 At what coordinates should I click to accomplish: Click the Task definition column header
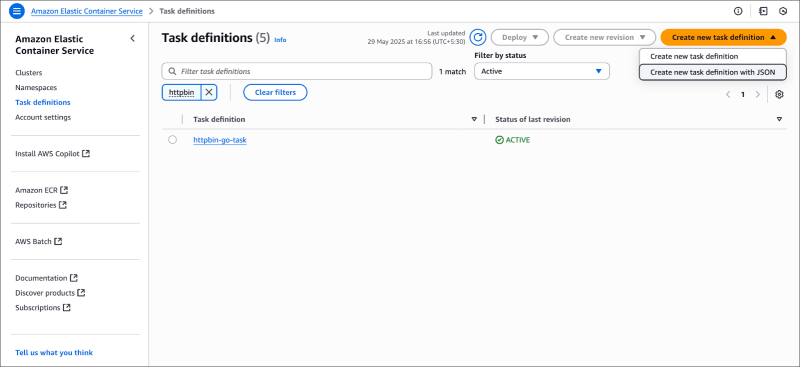[x=219, y=119]
